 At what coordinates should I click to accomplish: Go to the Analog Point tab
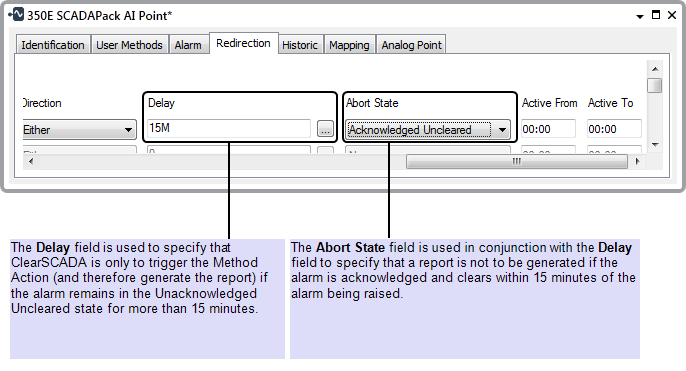click(x=411, y=45)
